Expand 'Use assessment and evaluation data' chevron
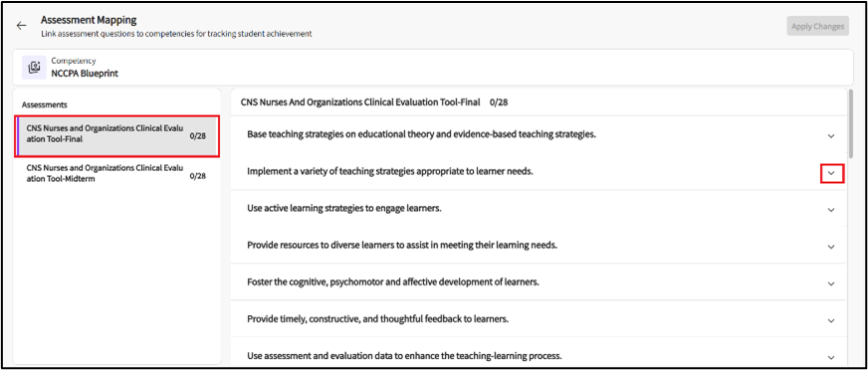Image resolution: width=868 pixels, height=370 pixels. (x=830, y=357)
